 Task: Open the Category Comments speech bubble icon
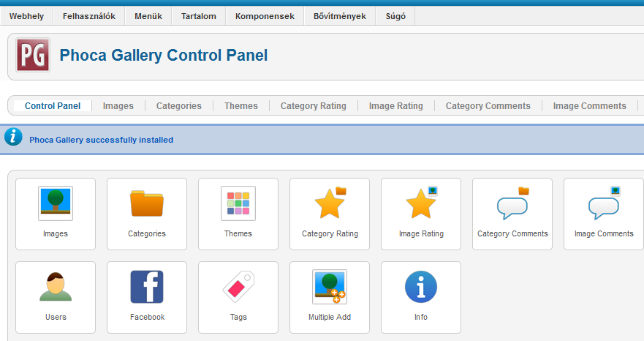pyautogui.click(x=512, y=203)
